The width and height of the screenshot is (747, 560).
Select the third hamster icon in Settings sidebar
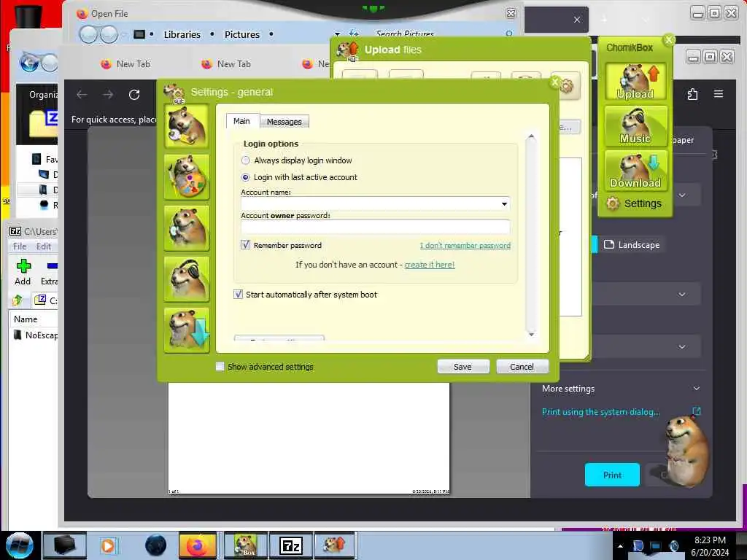[x=186, y=228]
